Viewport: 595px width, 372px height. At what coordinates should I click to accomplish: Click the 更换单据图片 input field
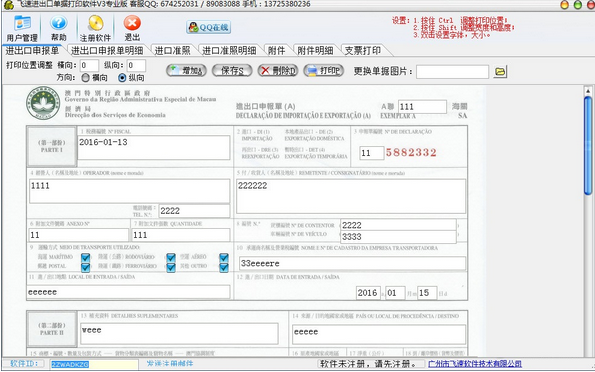tap(452, 72)
